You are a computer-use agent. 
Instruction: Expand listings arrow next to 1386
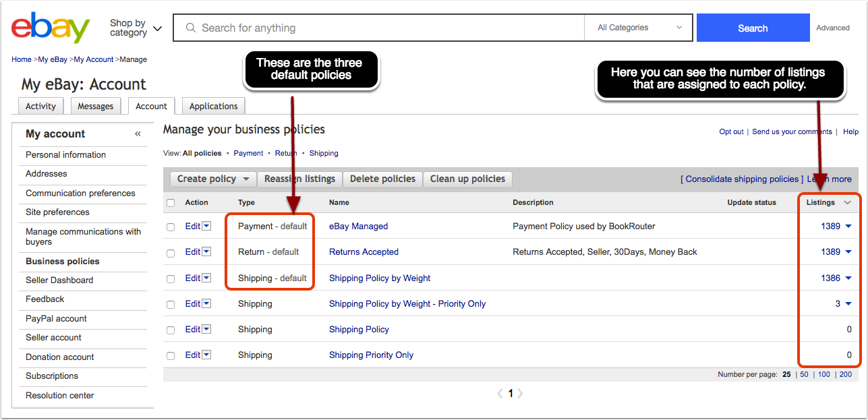pyautogui.click(x=848, y=278)
